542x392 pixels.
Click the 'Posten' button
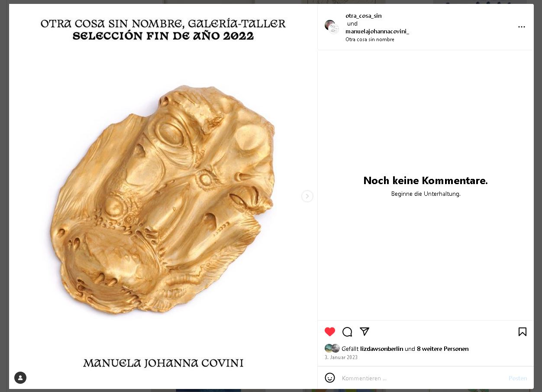click(x=518, y=378)
